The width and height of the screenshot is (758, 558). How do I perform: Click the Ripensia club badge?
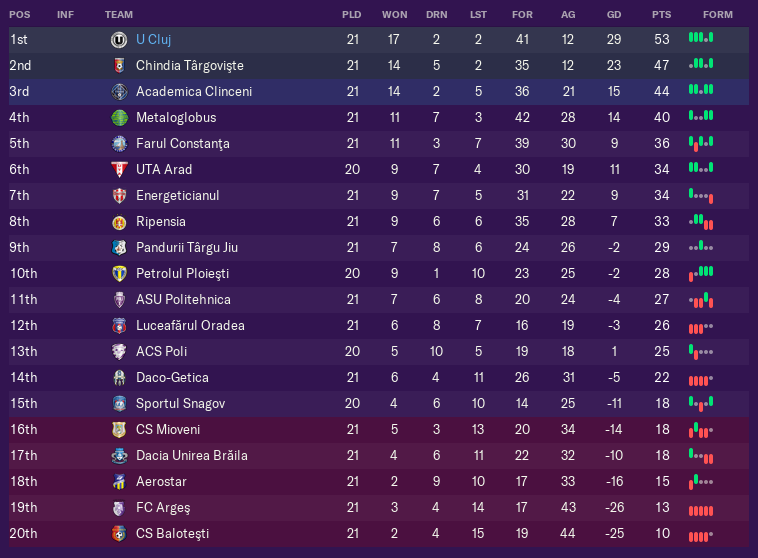pyautogui.click(x=119, y=222)
